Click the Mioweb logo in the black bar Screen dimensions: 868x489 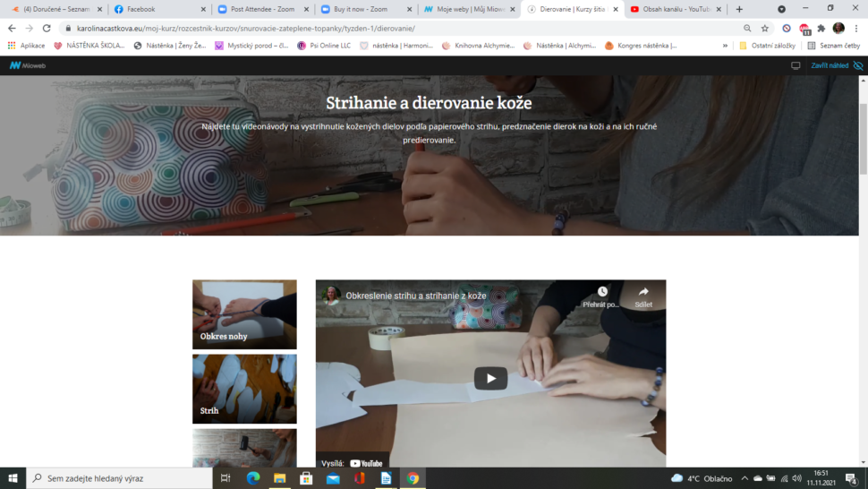[28, 65]
